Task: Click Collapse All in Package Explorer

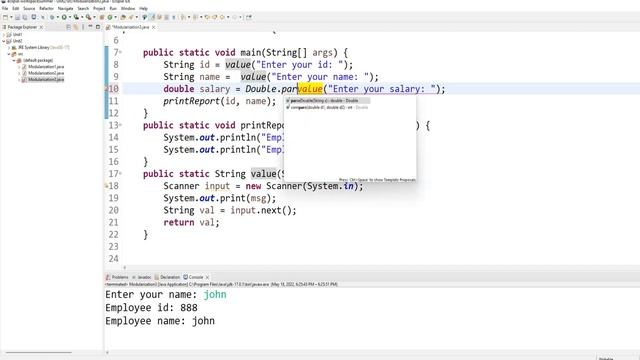Action: pyautogui.click(x=68, y=27)
